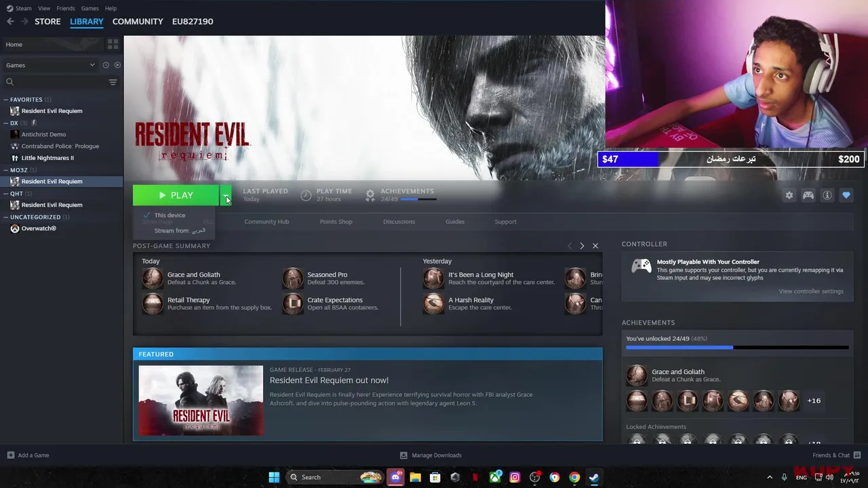Collapse the QHT category
The height and width of the screenshot is (488, 868).
[x=6, y=194]
